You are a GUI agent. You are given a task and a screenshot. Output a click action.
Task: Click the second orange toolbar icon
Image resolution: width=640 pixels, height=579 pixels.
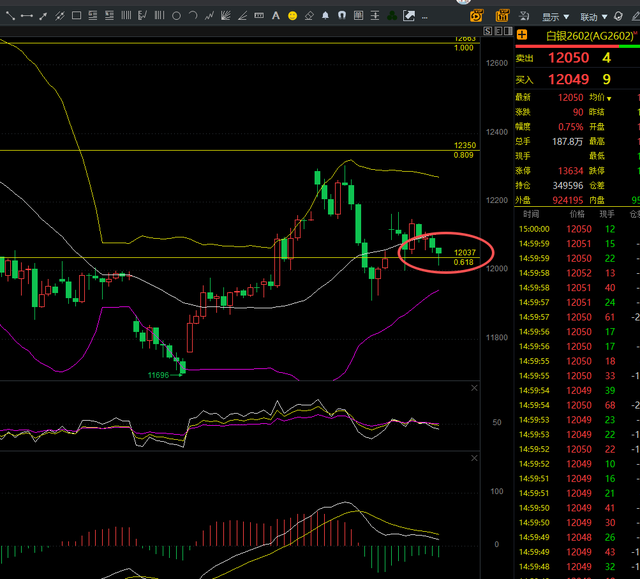502,16
